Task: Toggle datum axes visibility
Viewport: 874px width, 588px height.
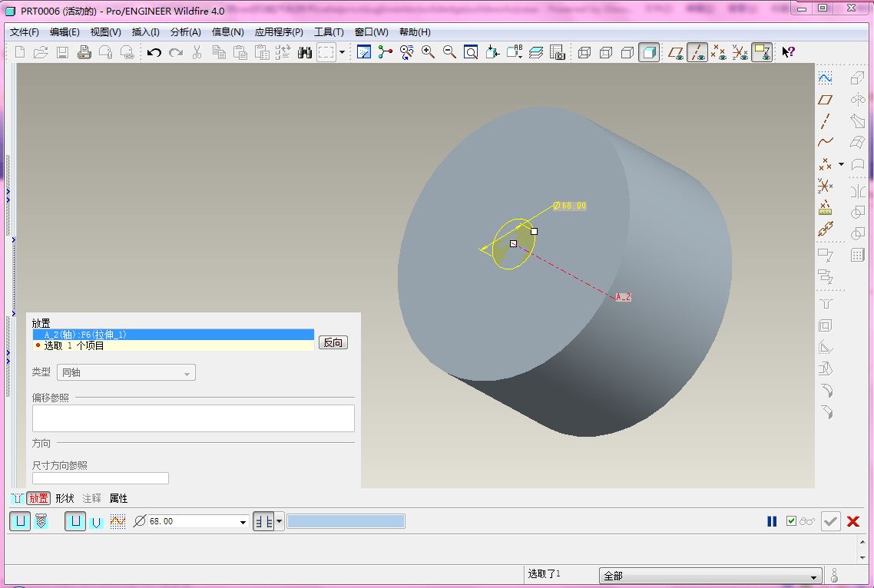Action: (697, 52)
